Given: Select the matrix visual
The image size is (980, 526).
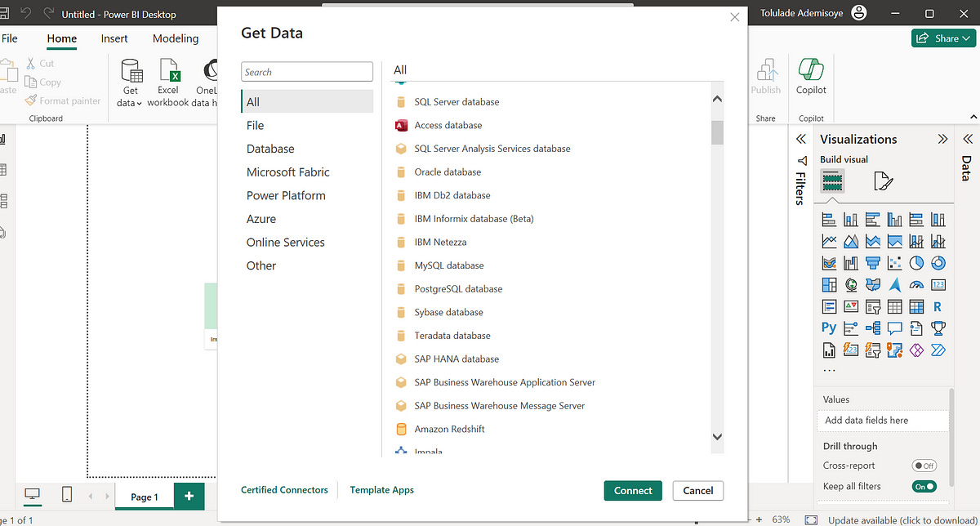Looking at the screenshot, I should 916,307.
